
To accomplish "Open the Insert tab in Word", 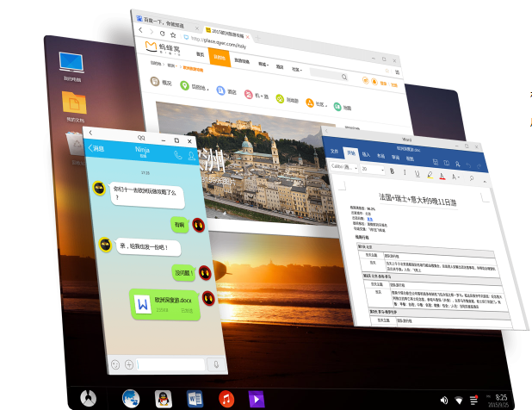I will [x=366, y=154].
